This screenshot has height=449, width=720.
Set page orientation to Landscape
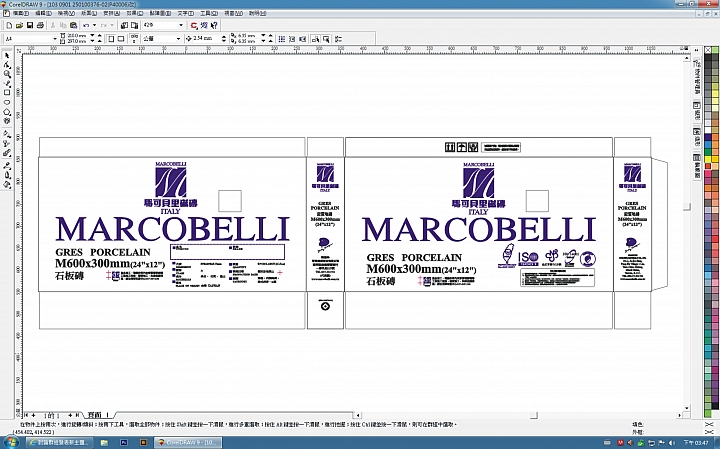(x=121, y=39)
